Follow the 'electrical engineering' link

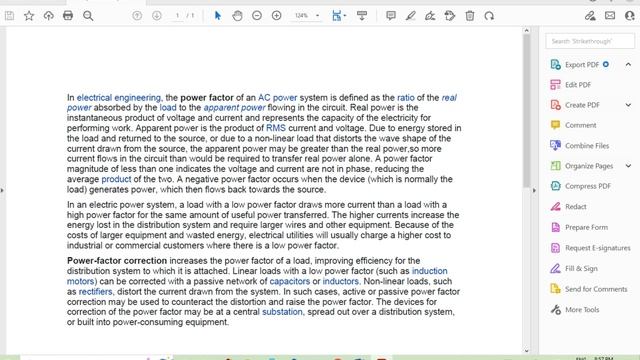pos(119,98)
